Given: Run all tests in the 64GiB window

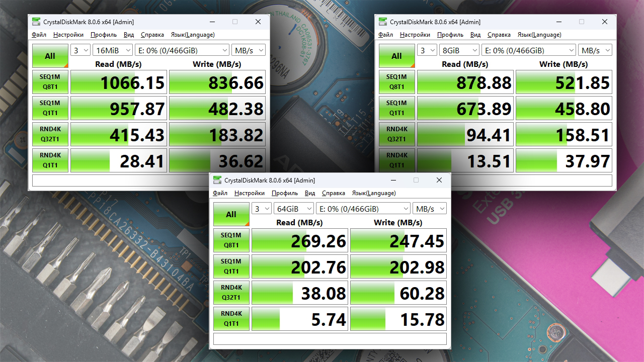Looking at the screenshot, I should tap(231, 214).
